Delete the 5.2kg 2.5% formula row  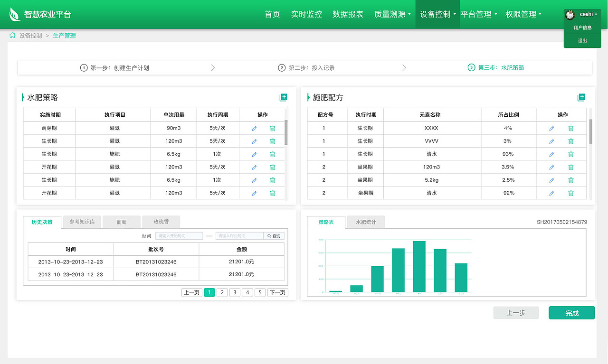pos(571,180)
